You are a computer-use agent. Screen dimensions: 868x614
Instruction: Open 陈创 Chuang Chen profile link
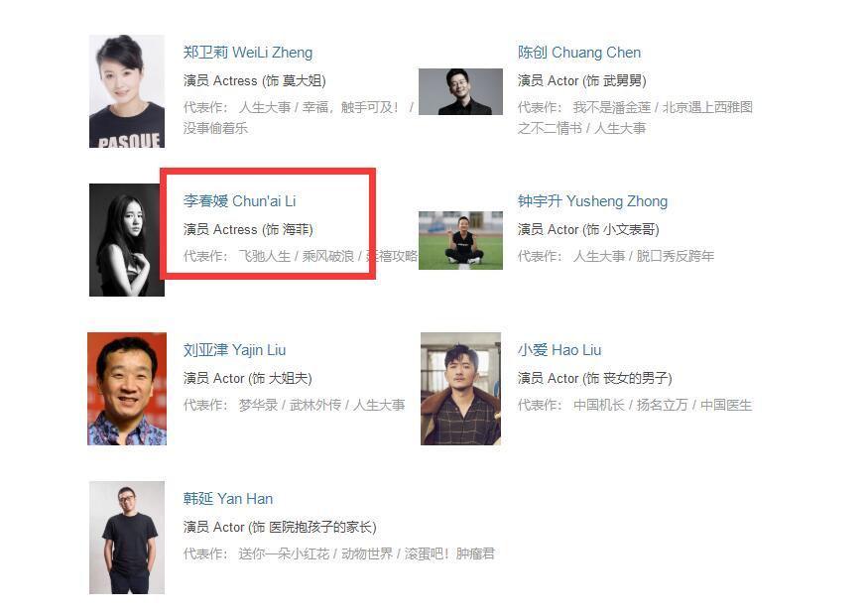[x=579, y=53]
